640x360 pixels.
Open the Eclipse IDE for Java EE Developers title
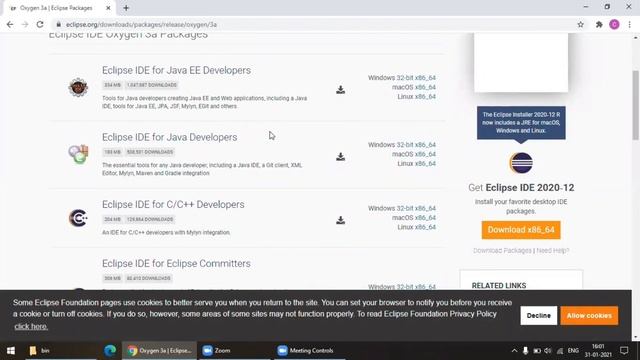[x=176, y=70]
